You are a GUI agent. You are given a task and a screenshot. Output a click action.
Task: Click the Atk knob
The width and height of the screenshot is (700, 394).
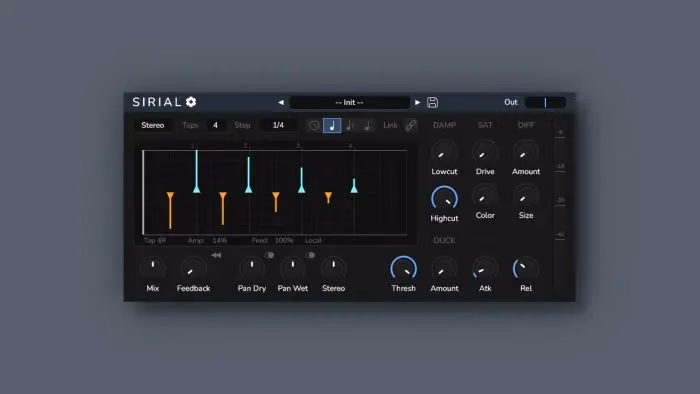pyautogui.click(x=485, y=269)
